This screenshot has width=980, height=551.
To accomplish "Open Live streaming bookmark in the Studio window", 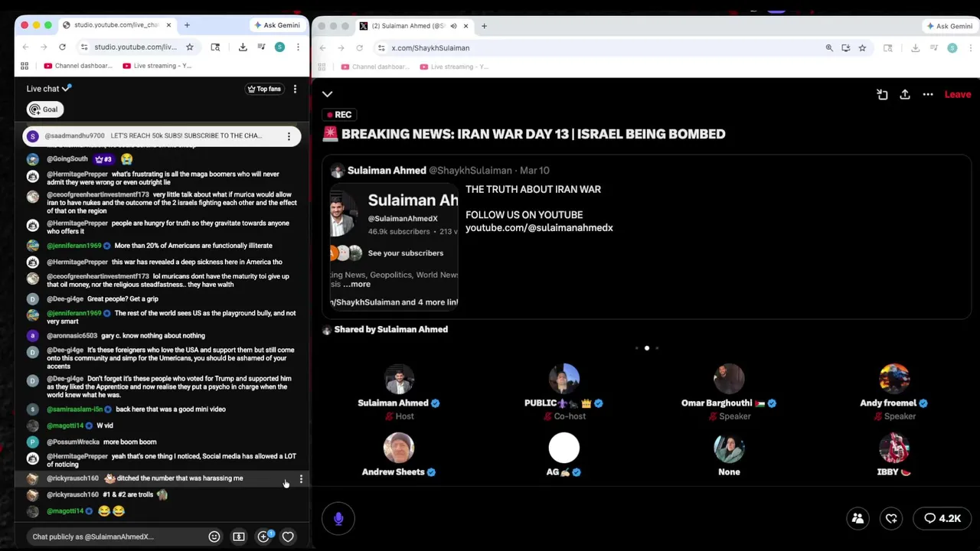I will [158, 66].
